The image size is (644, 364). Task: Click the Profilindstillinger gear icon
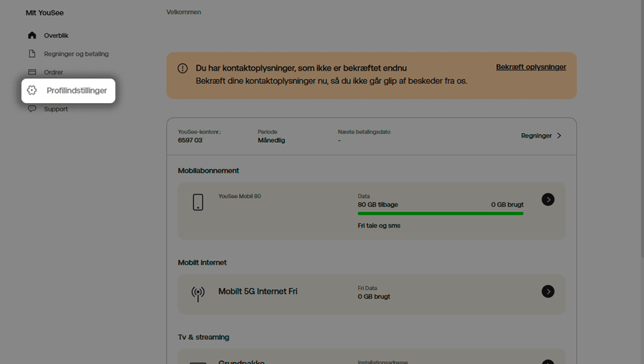tap(32, 91)
